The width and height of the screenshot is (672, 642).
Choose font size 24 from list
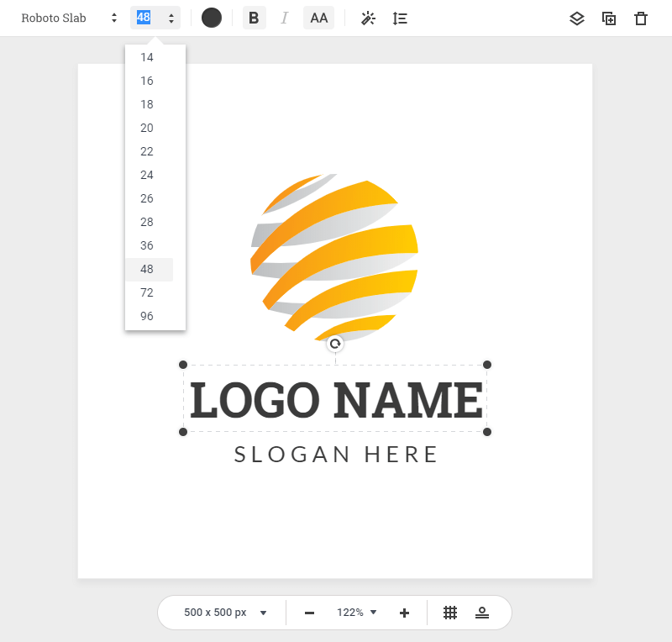[148, 175]
